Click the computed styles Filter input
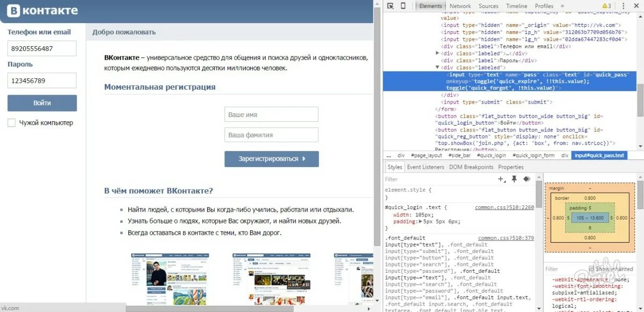644x312 pixels. 563,269
